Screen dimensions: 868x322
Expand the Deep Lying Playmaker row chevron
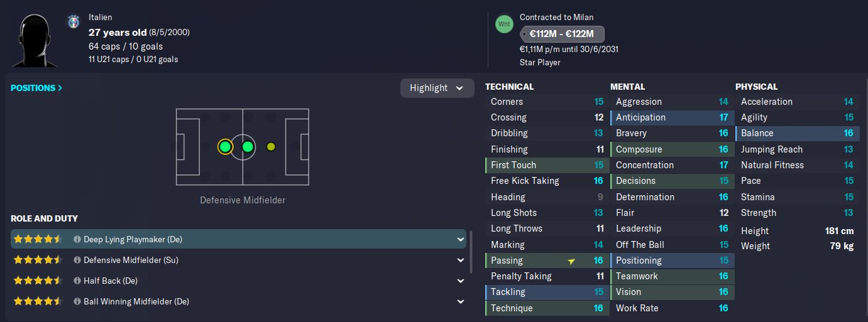(461, 239)
